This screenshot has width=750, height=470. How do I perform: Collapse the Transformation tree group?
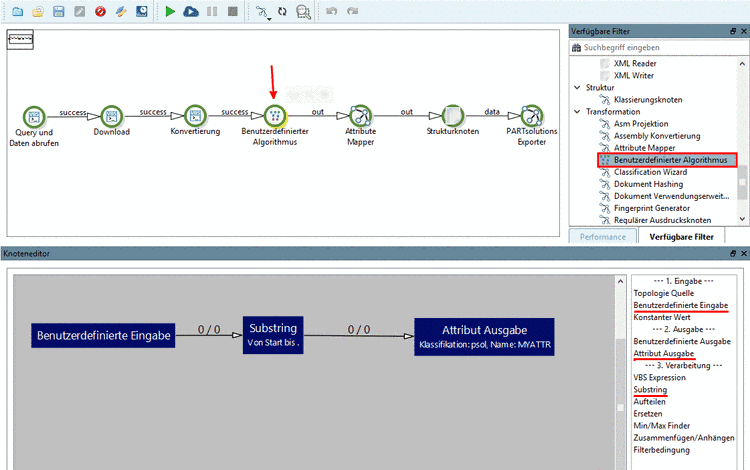(577, 111)
